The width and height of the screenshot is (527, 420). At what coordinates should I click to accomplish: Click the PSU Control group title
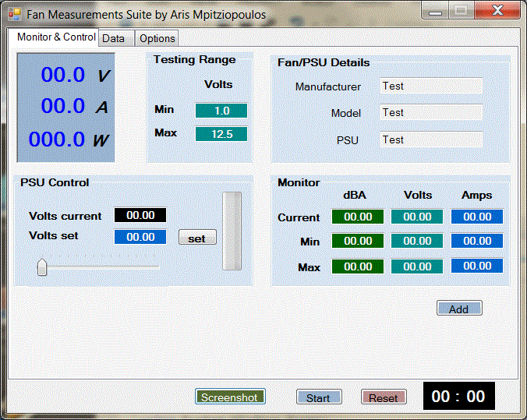[x=55, y=182]
